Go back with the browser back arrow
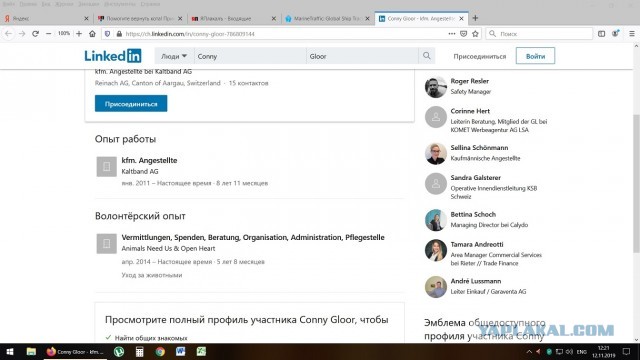640x360 pixels. [9, 34]
